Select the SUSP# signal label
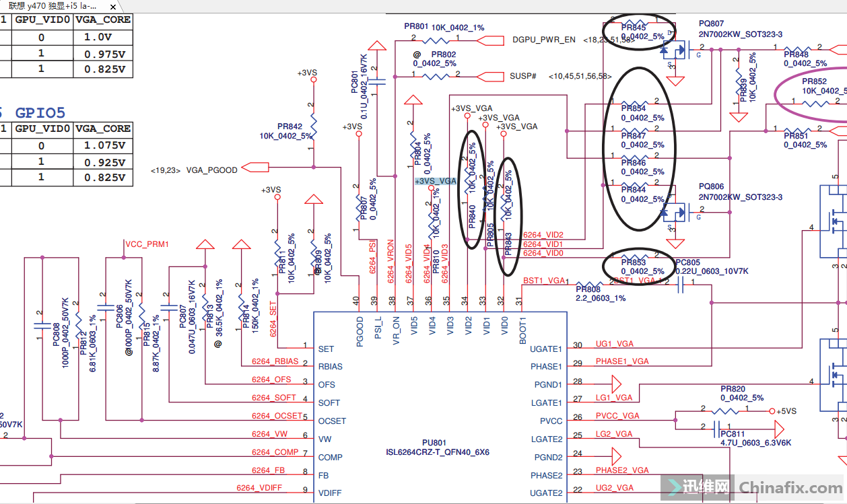847x504 pixels. click(523, 76)
